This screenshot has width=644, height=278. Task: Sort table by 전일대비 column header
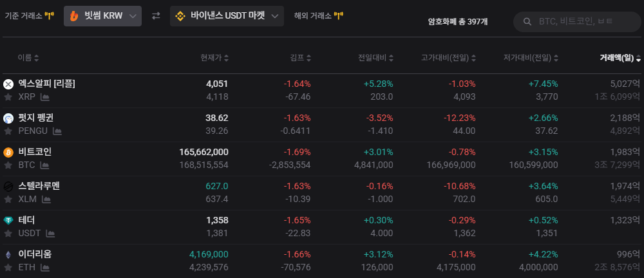[x=376, y=58]
